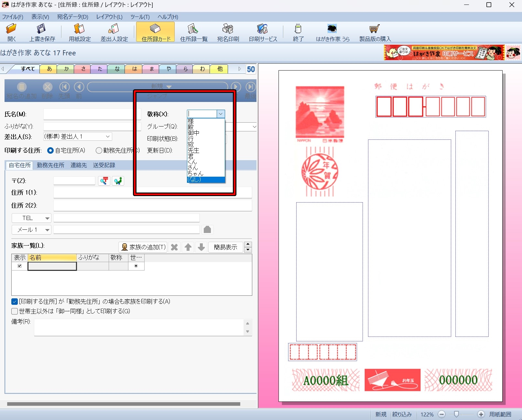Click the zoom in plus icon

point(481,414)
